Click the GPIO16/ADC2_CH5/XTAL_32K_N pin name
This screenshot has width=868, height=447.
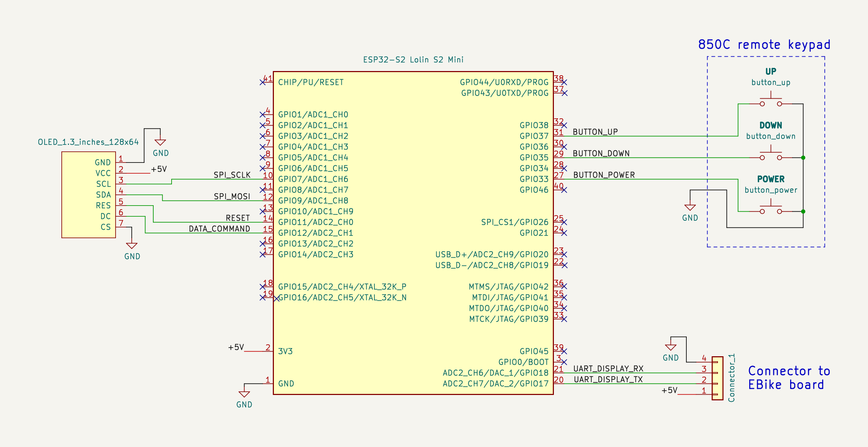342,297
